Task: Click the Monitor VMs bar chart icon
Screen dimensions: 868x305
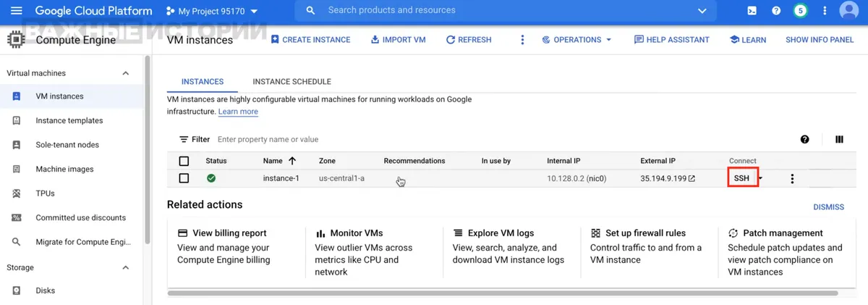Action: tap(320, 233)
